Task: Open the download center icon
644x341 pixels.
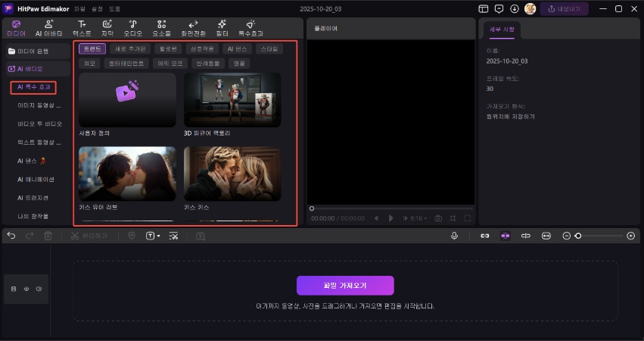Action: click(515, 8)
